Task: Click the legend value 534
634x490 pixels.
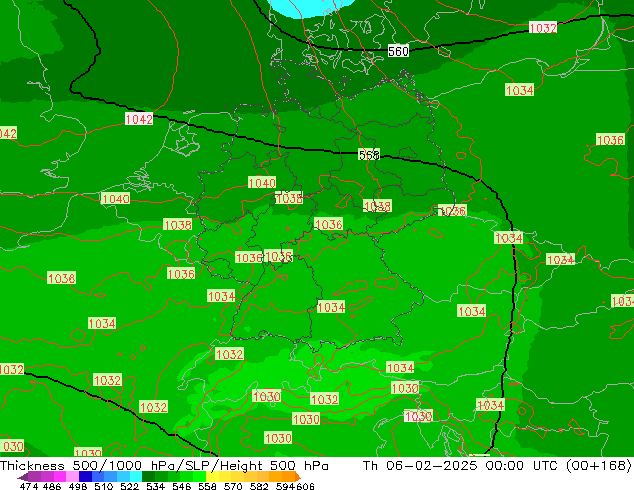Action: [155, 486]
